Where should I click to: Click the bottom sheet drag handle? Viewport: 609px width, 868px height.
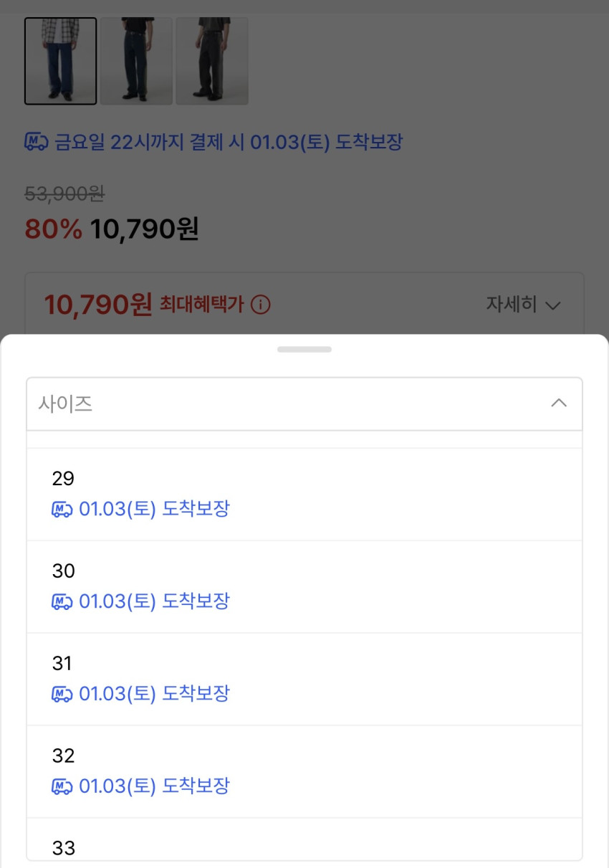304,350
